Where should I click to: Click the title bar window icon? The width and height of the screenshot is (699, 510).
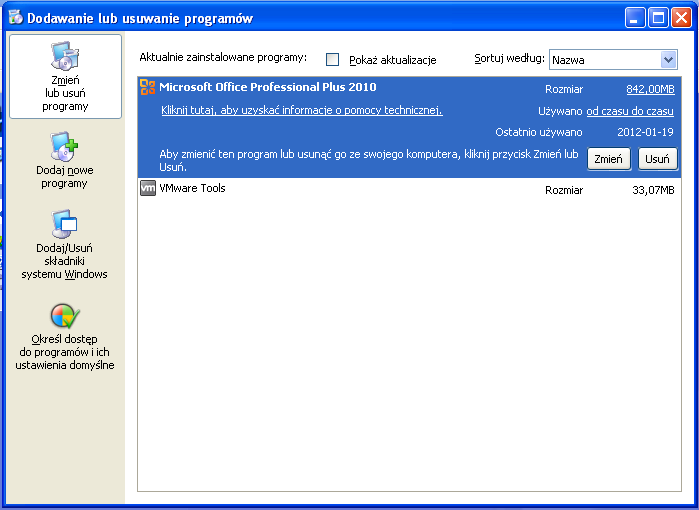point(16,17)
